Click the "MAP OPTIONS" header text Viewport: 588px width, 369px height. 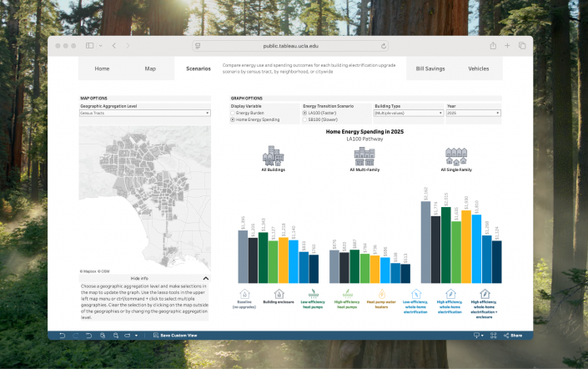[x=93, y=99]
